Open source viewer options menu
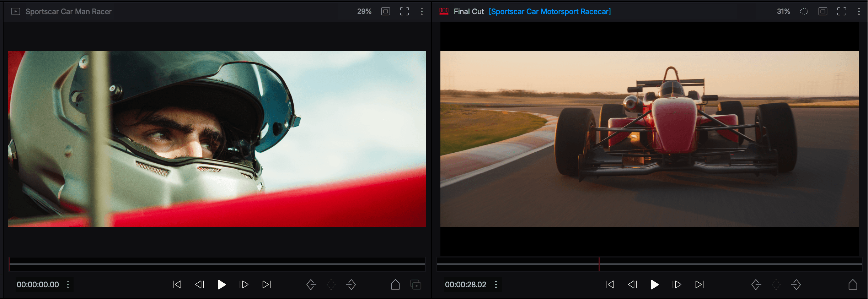This screenshot has height=299, width=868. (422, 11)
